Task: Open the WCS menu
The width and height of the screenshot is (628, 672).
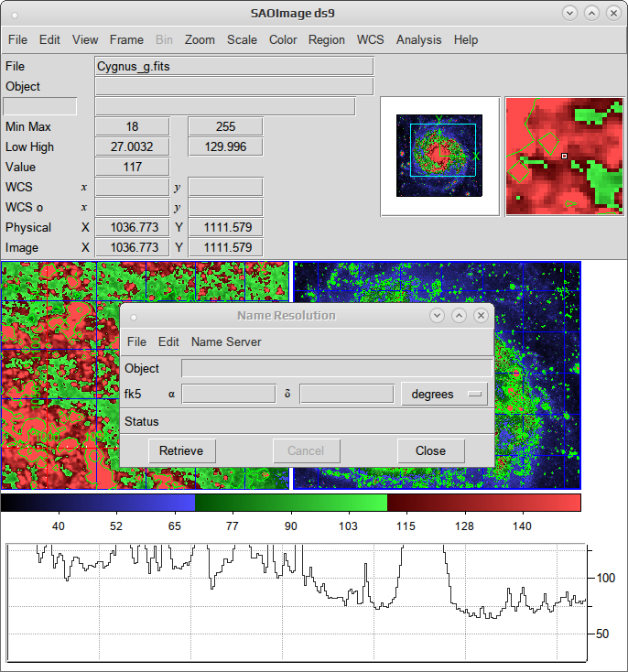Action: (x=371, y=40)
